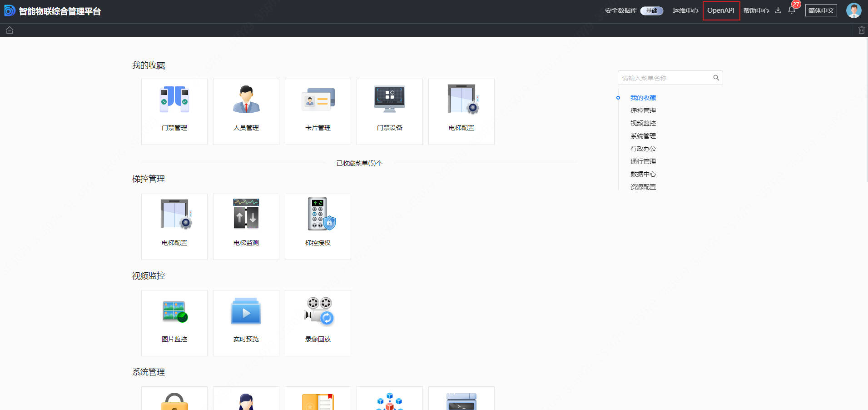Screen dimensions: 868x410
Task: Click the home icon below the logo
Action: (x=10, y=30)
